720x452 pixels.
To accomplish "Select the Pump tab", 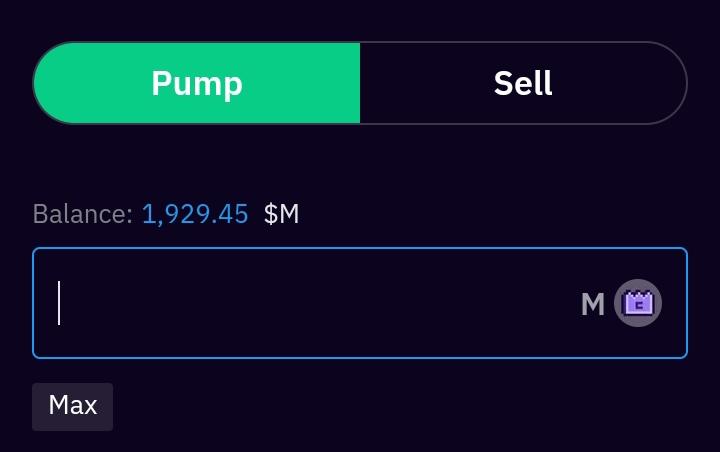I will point(197,83).
